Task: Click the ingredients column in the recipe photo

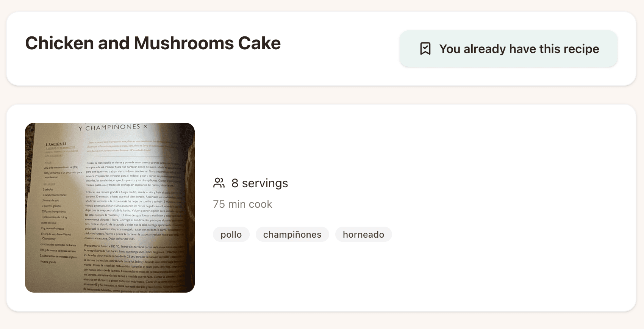Action: [60, 212]
